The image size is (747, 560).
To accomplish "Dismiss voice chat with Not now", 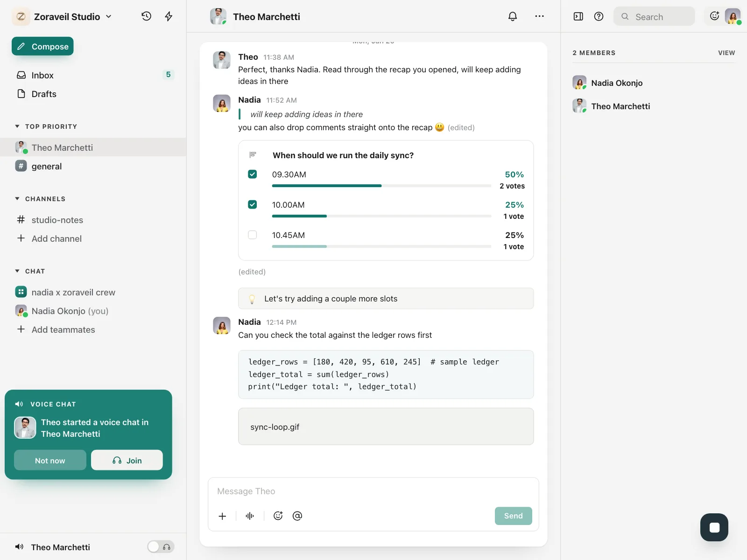I will pyautogui.click(x=50, y=460).
